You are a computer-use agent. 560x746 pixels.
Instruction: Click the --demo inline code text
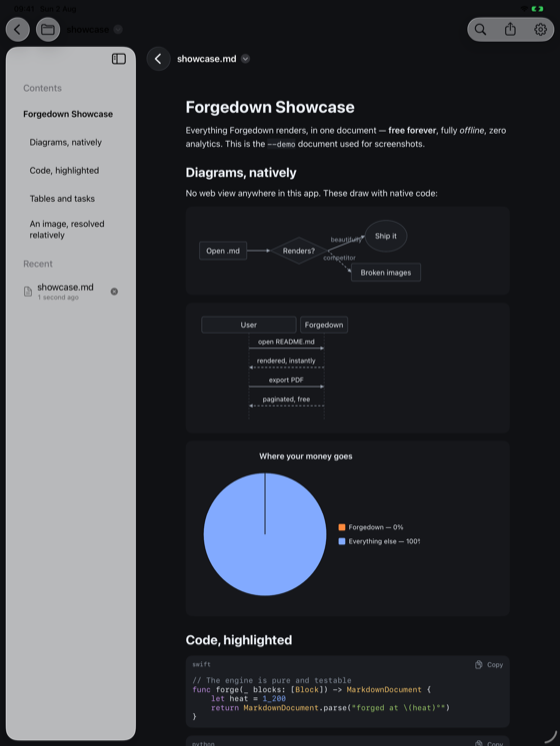tap(281, 144)
